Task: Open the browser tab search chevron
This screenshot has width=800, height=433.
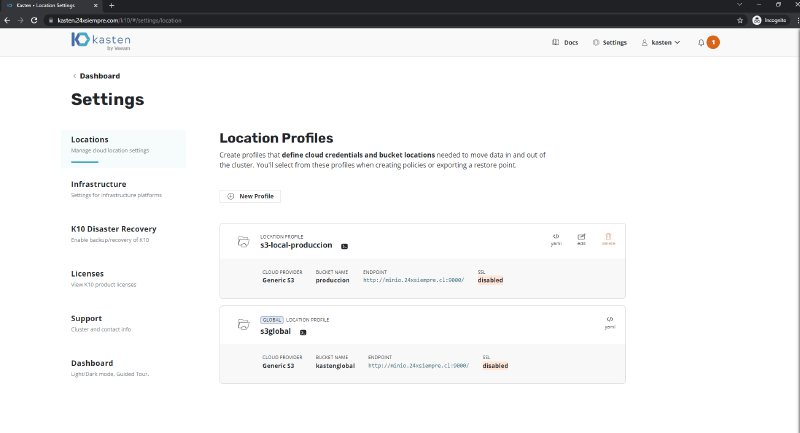Action: [x=739, y=5]
